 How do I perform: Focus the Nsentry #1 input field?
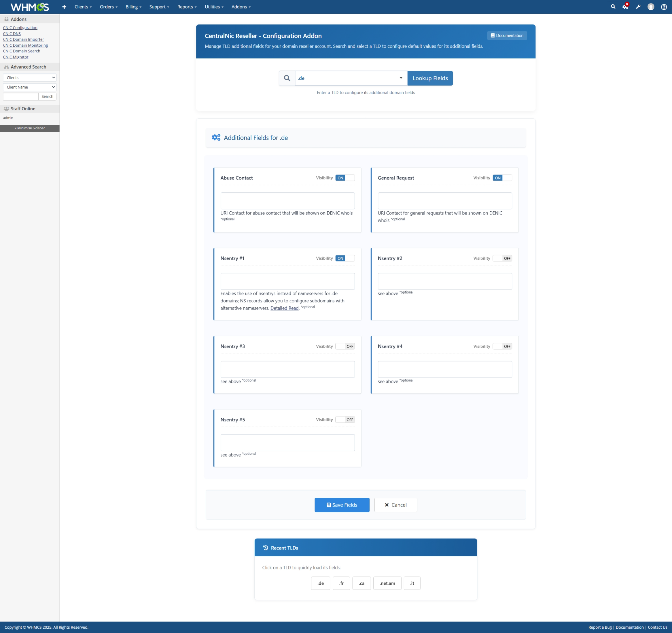287,281
